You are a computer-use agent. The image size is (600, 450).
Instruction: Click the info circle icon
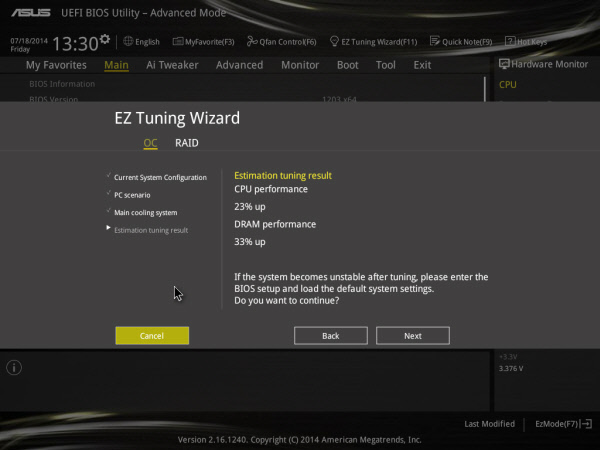tap(14, 368)
